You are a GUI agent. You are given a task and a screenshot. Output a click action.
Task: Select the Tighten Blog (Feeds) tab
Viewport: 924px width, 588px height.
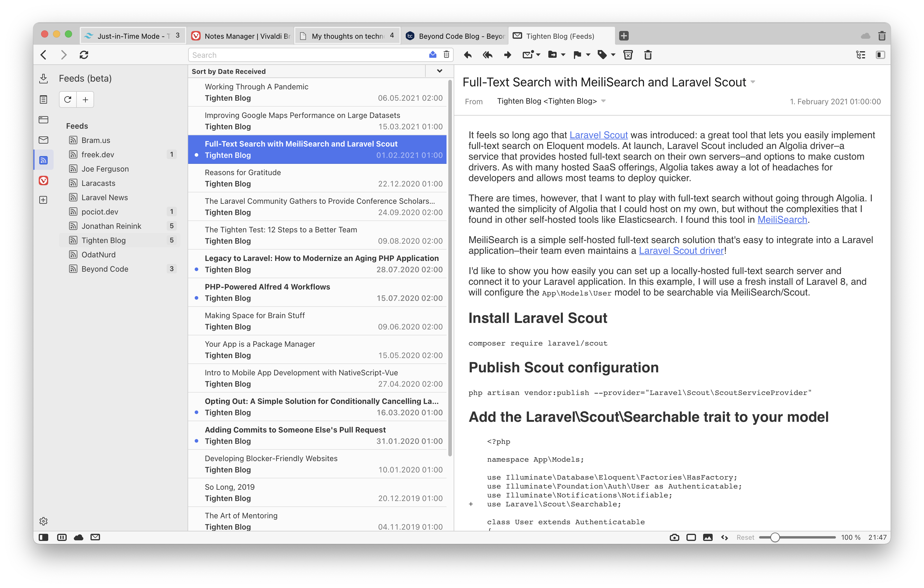tap(562, 36)
